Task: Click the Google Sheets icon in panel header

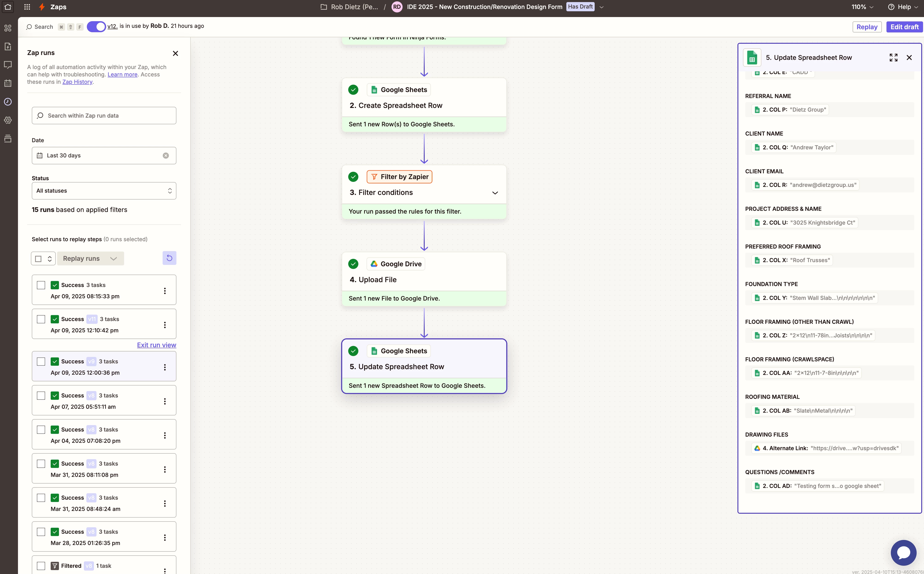Action: [x=751, y=58]
